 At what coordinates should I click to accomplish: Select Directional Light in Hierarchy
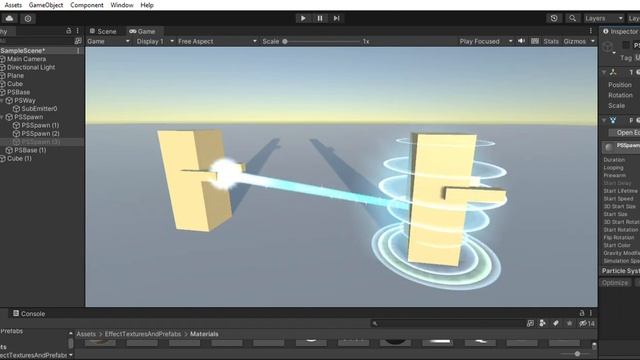click(x=31, y=67)
